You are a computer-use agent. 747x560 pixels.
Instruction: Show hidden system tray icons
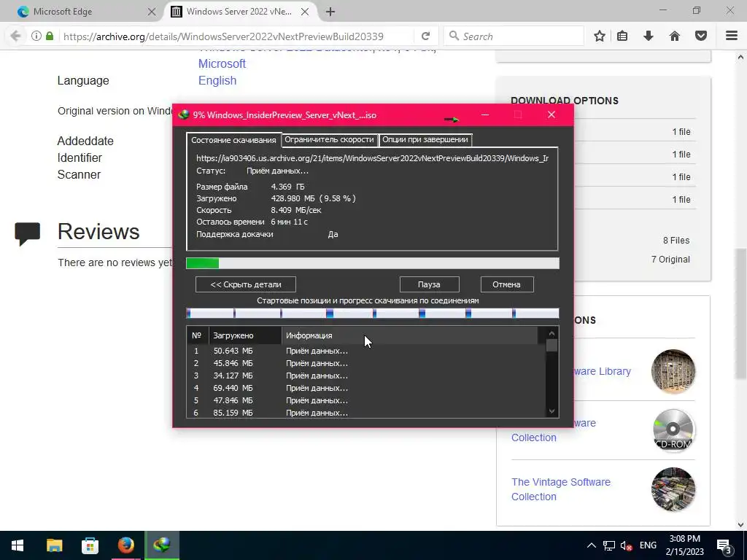(x=591, y=545)
